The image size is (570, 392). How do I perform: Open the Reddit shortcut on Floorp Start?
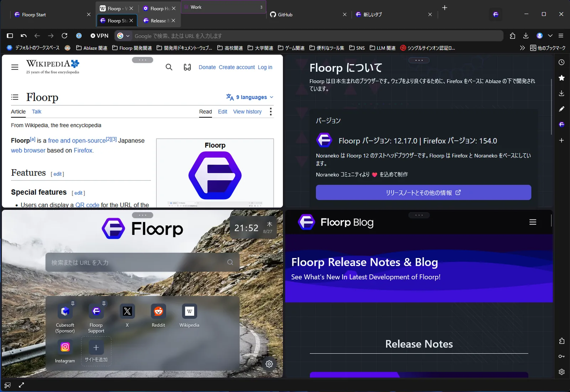pyautogui.click(x=158, y=316)
